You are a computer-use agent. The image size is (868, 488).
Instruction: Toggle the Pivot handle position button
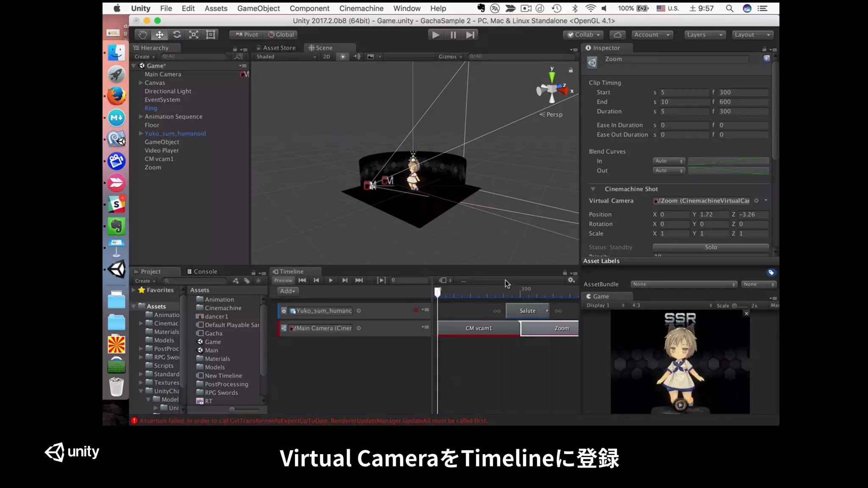(x=247, y=35)
